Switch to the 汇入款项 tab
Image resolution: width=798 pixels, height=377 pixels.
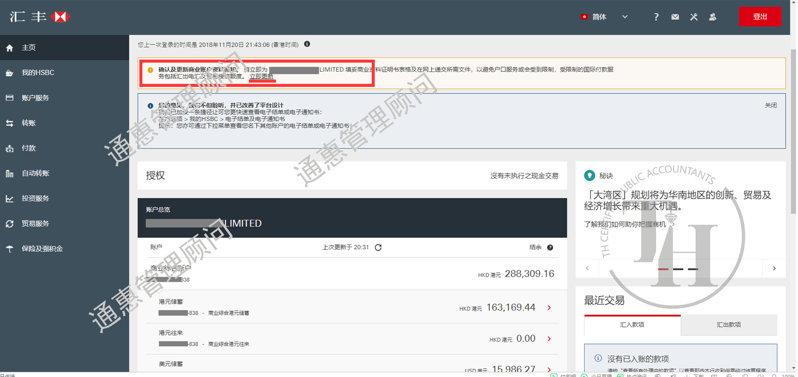click(632, 325)
